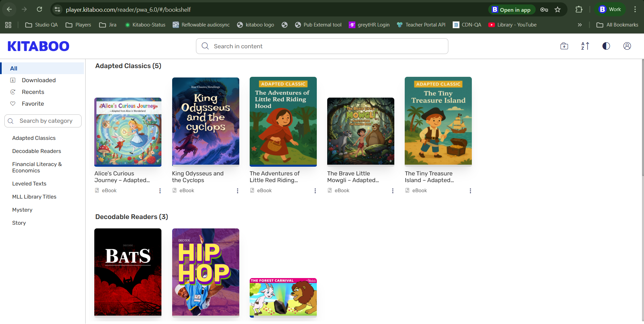
Task: Select the Favorite filter
Action: [33, 104]
